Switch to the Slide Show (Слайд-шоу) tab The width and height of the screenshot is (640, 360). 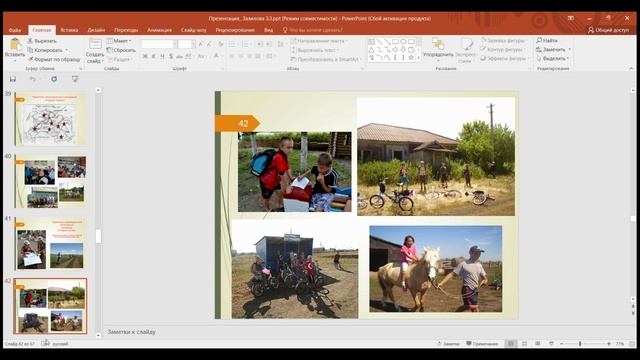(193, 30)
